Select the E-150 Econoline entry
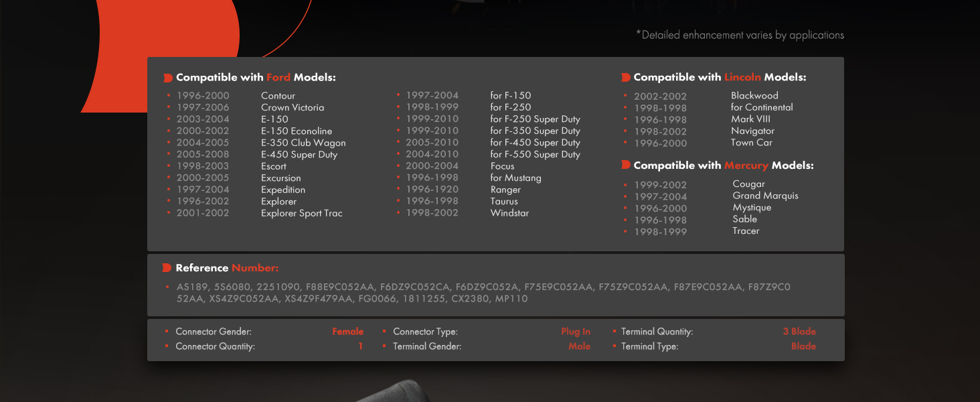The width and height of the screenshot is (980, 402). pos(297,131)
